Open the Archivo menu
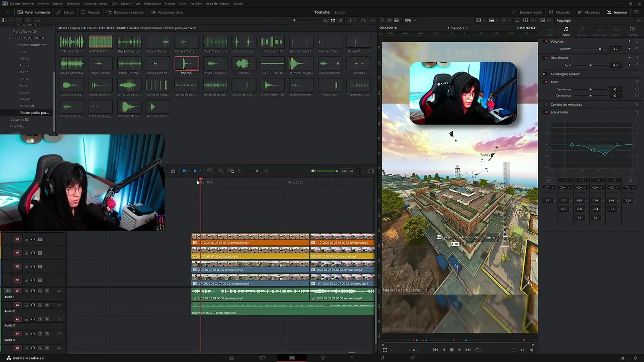Screen dimensions: 644x362 click(x=43, y=4)
